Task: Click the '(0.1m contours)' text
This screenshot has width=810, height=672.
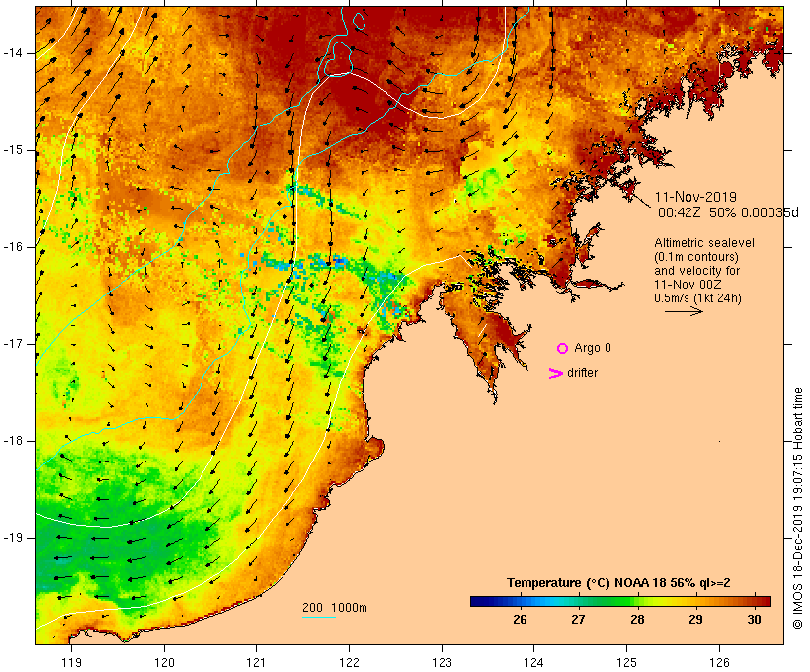Action: (x=695, y=257)
